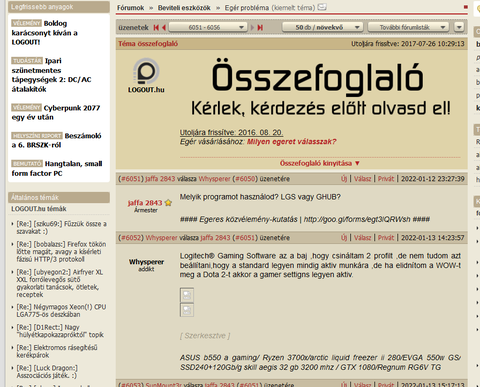Viewport: 480px width, 387px height.
Task: Click the #6050 message reference link
Action: [x=245, y=179]
